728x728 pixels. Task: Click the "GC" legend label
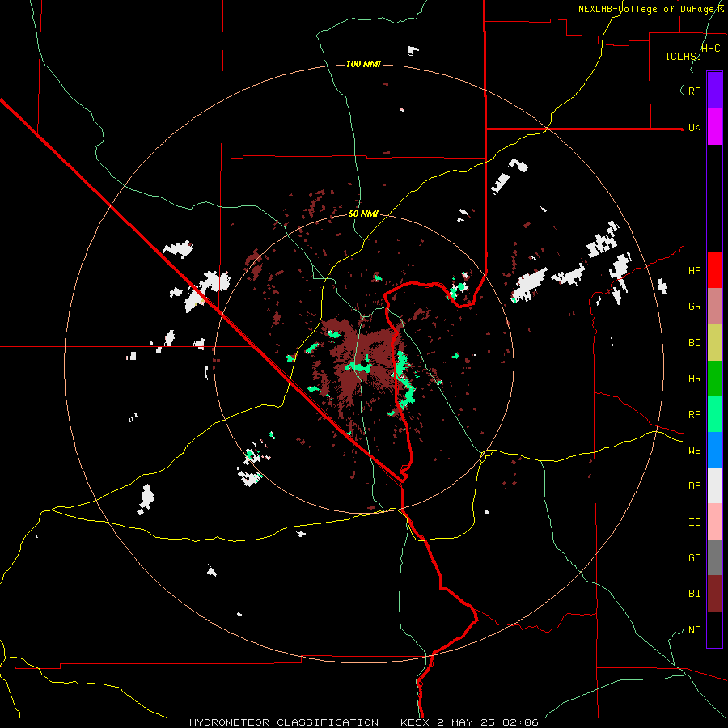pos(695,558)
